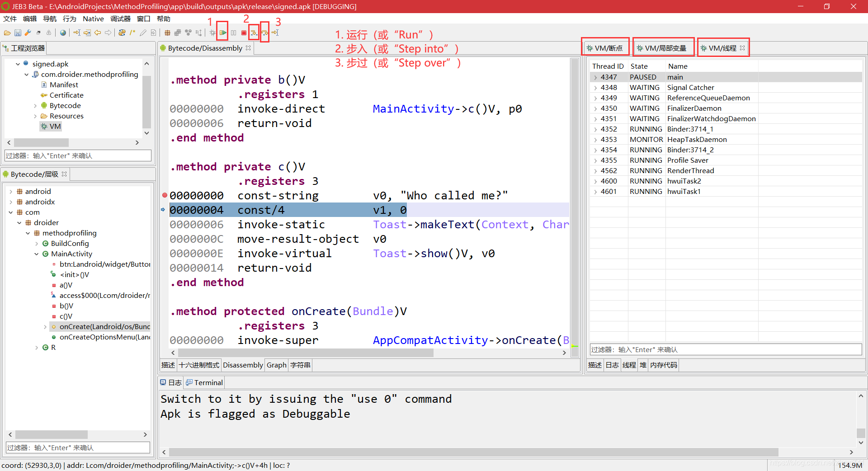The image size is (868, 471).
Task: Click the hierarchy panel filter input field
Action: tap(78, 448)
